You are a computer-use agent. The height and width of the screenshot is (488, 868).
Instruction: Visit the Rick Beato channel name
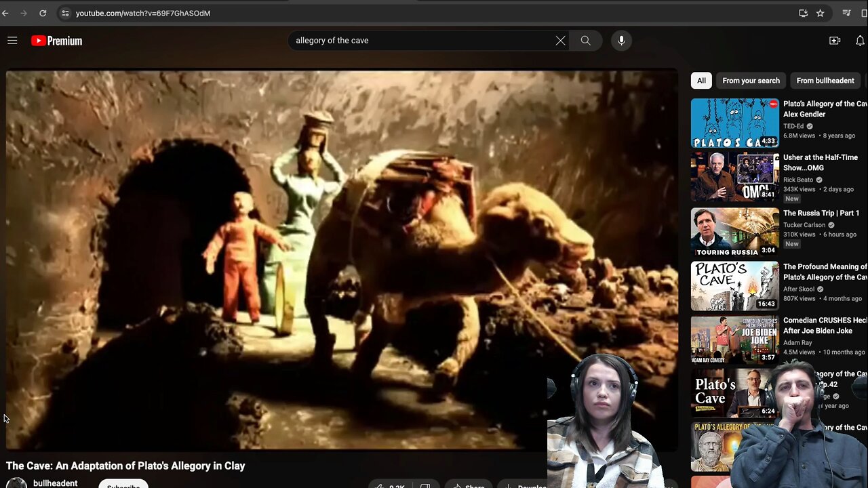point(798,180)
